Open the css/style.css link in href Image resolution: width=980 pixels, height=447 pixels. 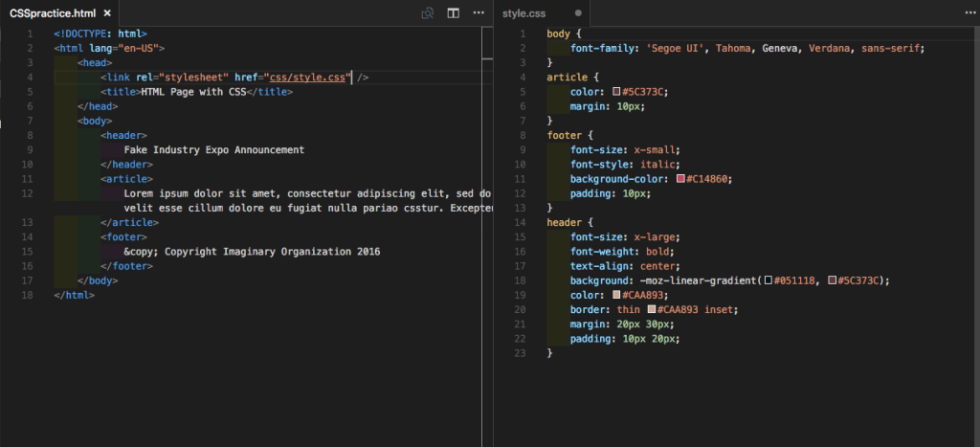307,77
